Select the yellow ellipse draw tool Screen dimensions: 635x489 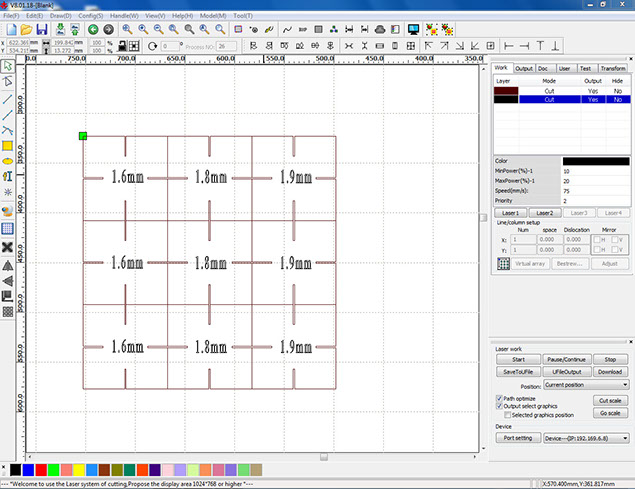[7, 161]
